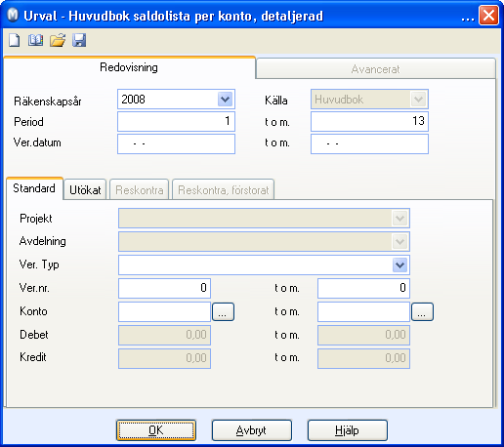The width and height of the screenshot is (504, 447).
Task: Select the Reskontra tab
Action: click(140, 189)
